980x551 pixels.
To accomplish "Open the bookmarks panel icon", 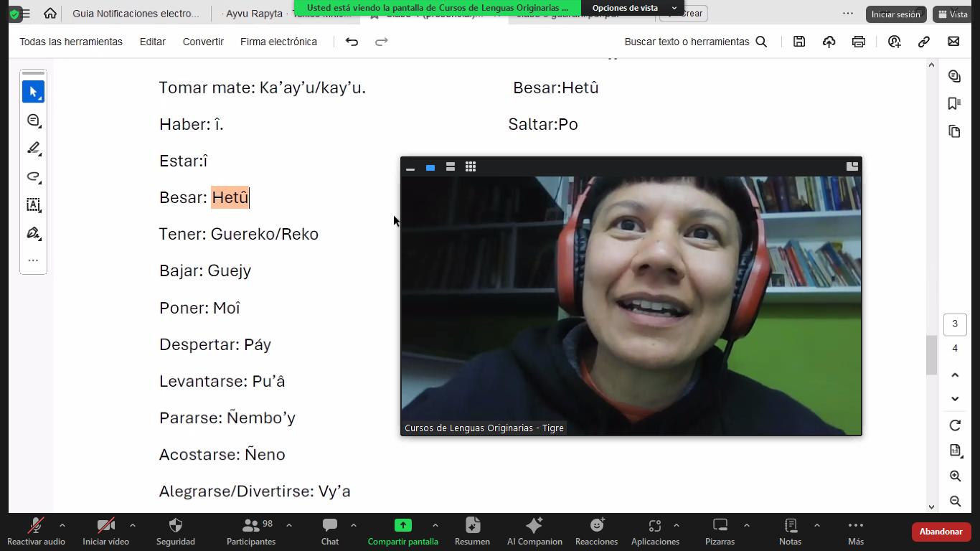I will tap(954, 104).
